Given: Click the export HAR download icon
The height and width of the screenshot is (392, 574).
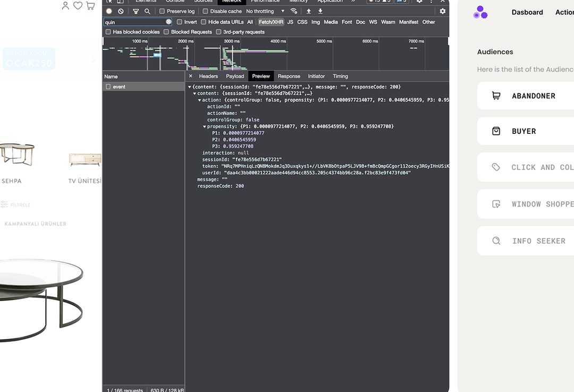Looking at the screenshot, I should tap(320, 11).
